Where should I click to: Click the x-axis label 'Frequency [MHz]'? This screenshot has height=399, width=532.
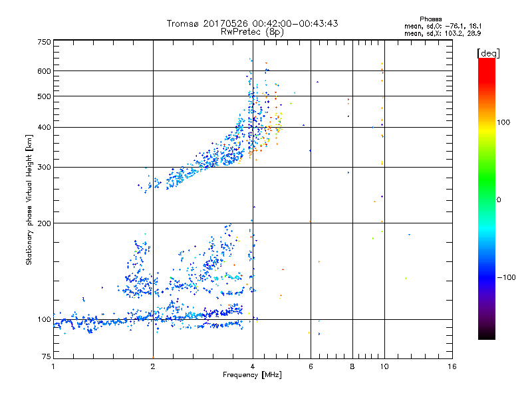[252, 375]
